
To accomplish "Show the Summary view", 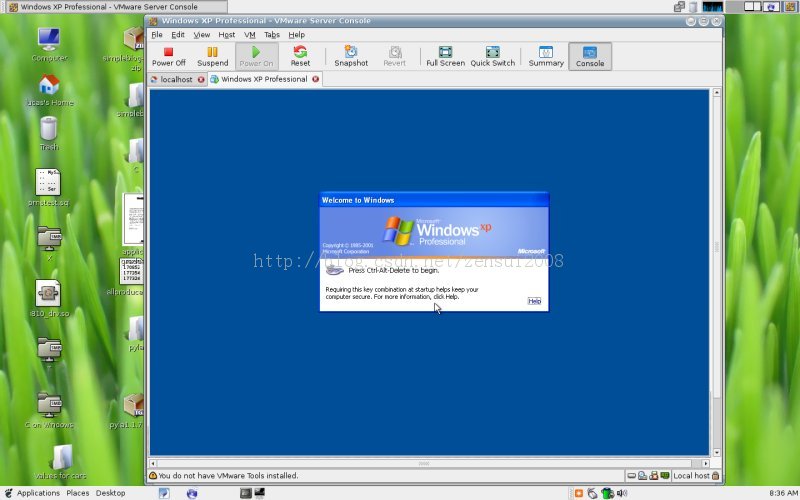I will point(546,56).
